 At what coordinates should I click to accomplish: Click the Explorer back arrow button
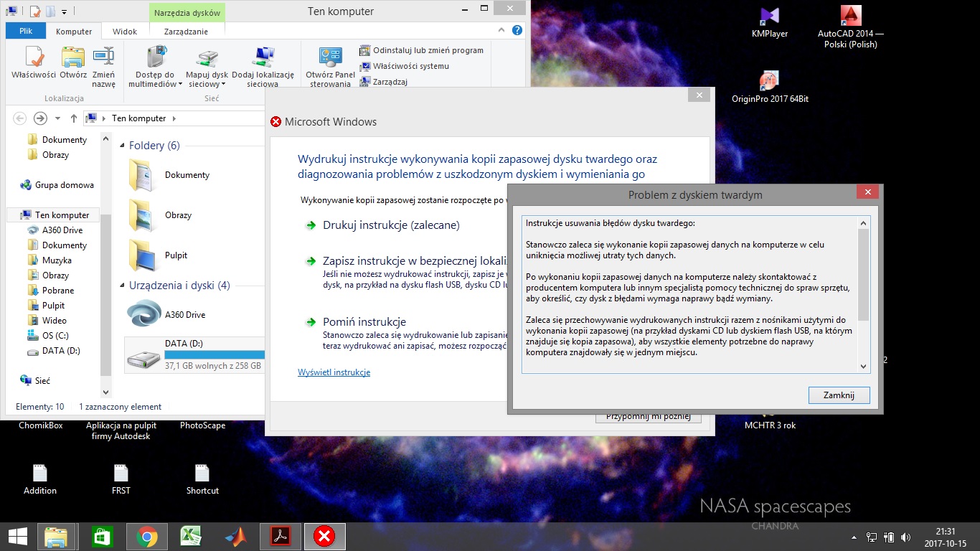click(x=19, y=118)
